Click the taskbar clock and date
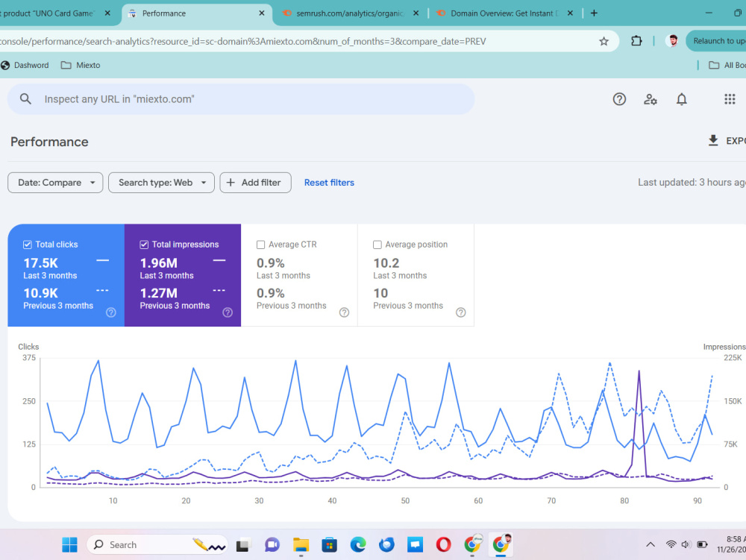746x560 pixels. tap(732, 544)
